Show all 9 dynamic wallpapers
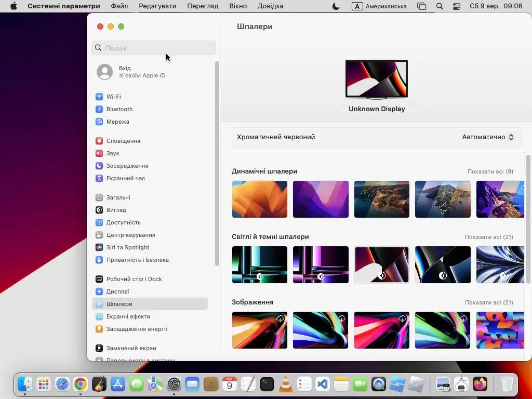Image resolution: width=532 pixels, height=399 pixels. [490, 171]
